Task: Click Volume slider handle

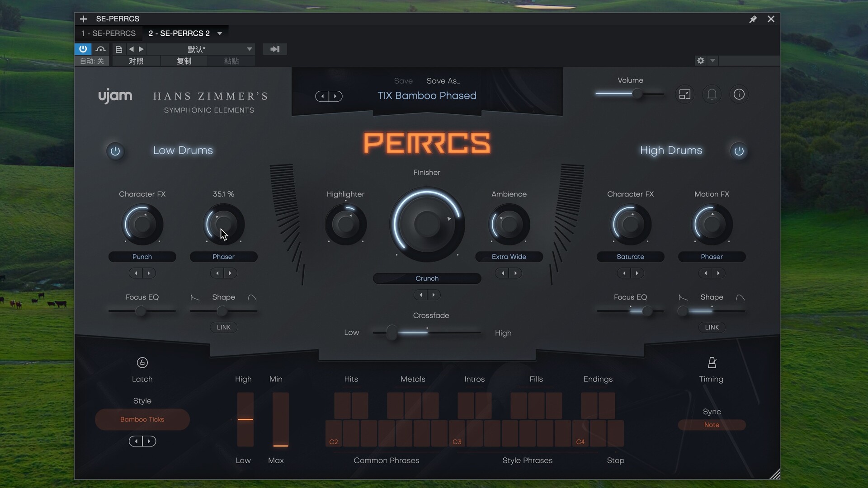Action: 637,94
